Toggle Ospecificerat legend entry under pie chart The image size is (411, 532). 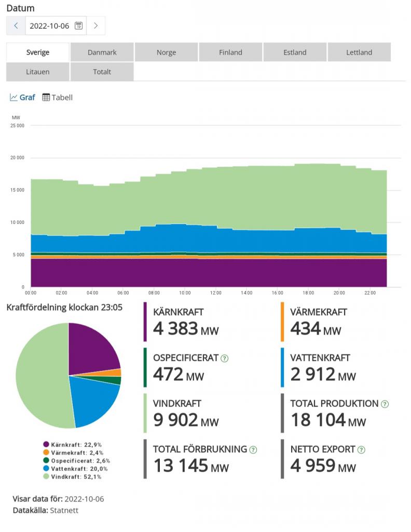[77, 461]
